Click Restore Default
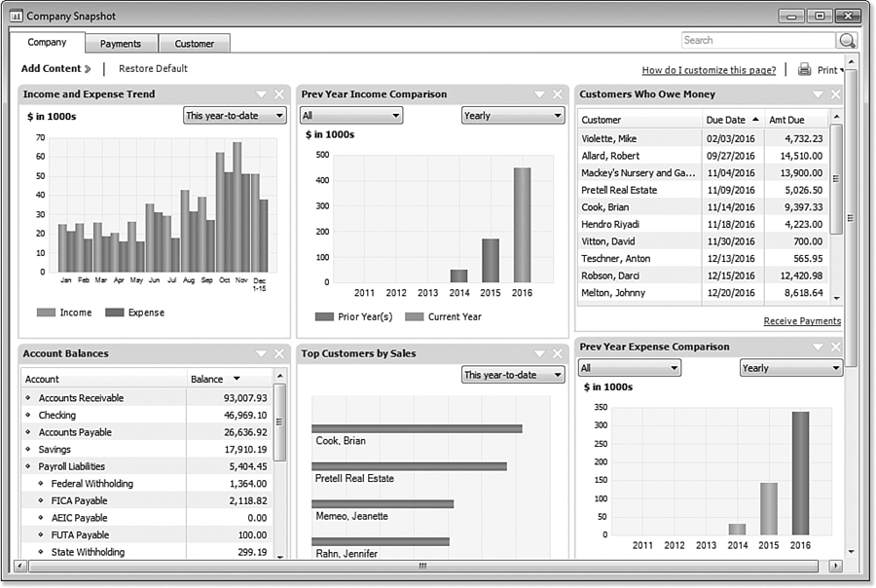The height and width of the screenshot is (588, 876). click(x=153, y=69)
